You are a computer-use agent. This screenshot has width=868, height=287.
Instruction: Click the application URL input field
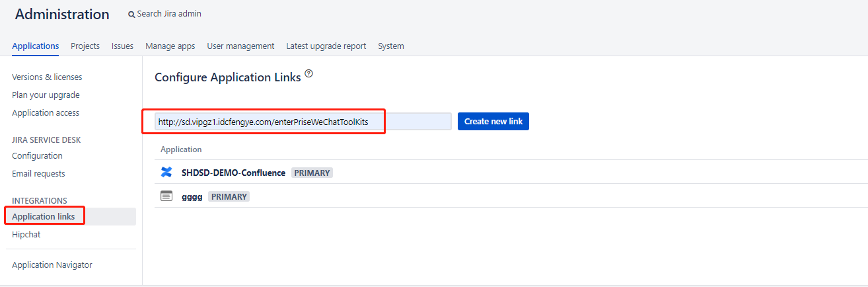pyautogui.click(x=303, y=122)
